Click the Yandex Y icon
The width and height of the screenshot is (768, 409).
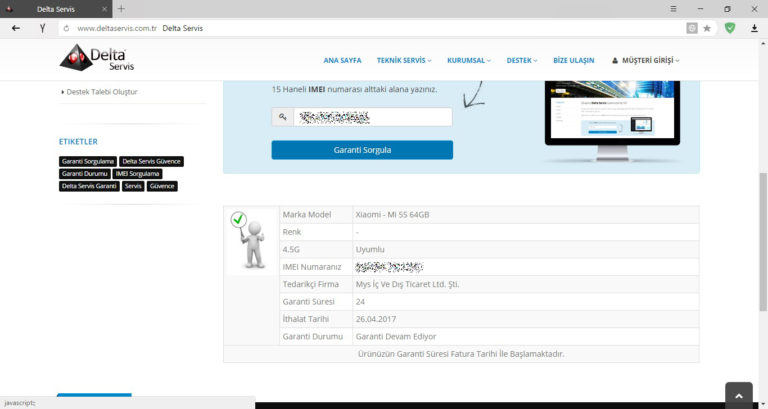coord(43,28)
